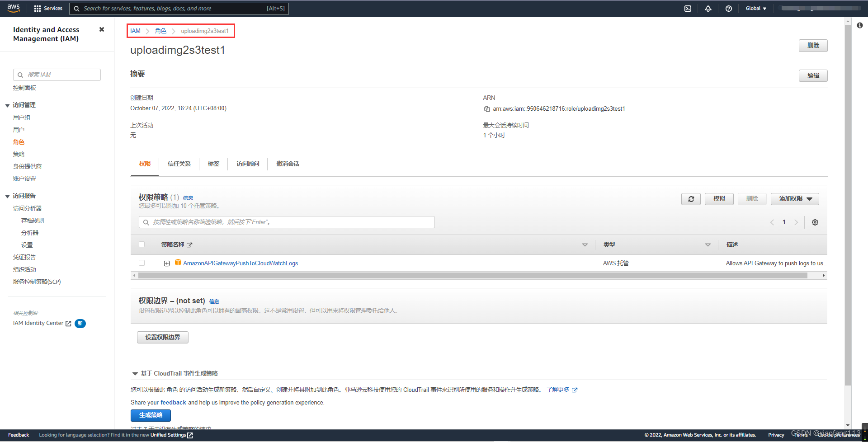The width and height of the screenshot is (868, 442).
Task: Open 用户 in the sidebar
Action: [19, 130]
